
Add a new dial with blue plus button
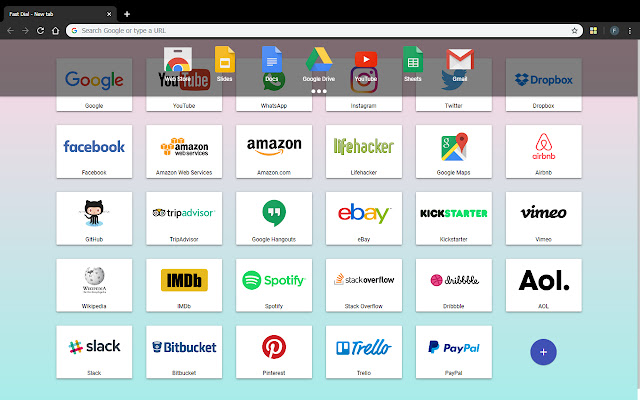543,352
